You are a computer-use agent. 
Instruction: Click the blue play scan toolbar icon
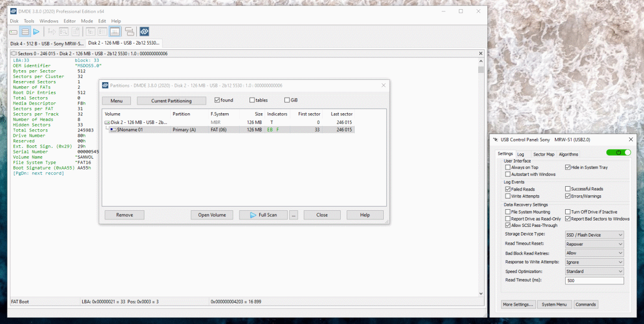tap(36, 32)
